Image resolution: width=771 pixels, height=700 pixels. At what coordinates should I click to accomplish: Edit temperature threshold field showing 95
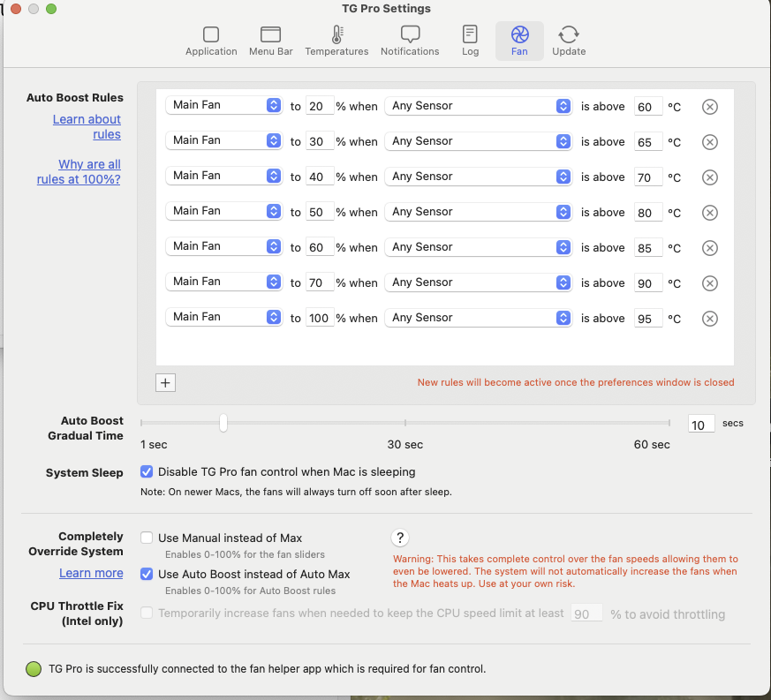pos(648,319)
